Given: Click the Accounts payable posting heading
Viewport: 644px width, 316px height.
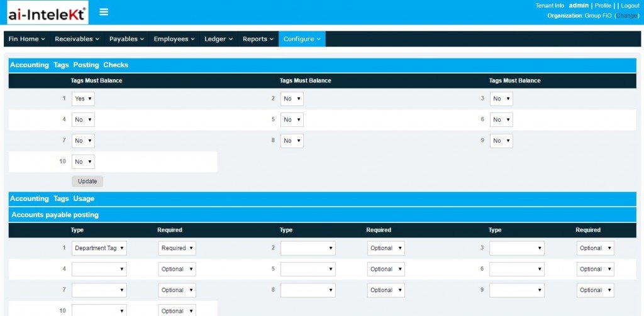Looking at the screenshot, I should 55,215.
